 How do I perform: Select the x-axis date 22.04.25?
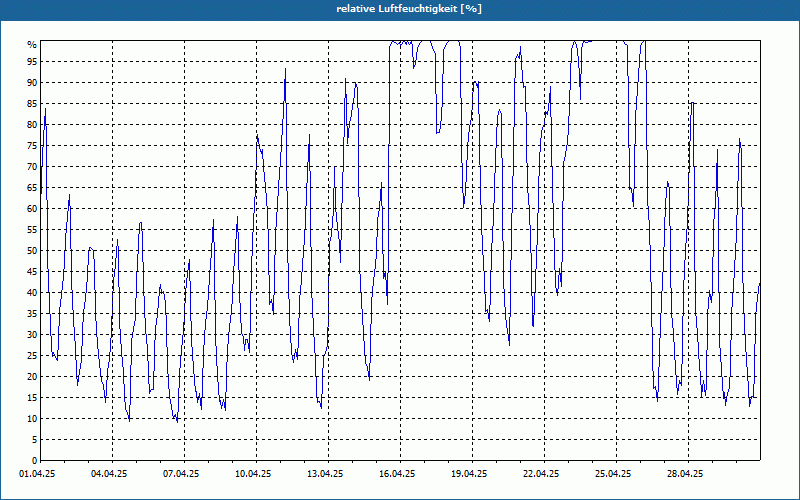pyautogui.click(x=541, y=474)
